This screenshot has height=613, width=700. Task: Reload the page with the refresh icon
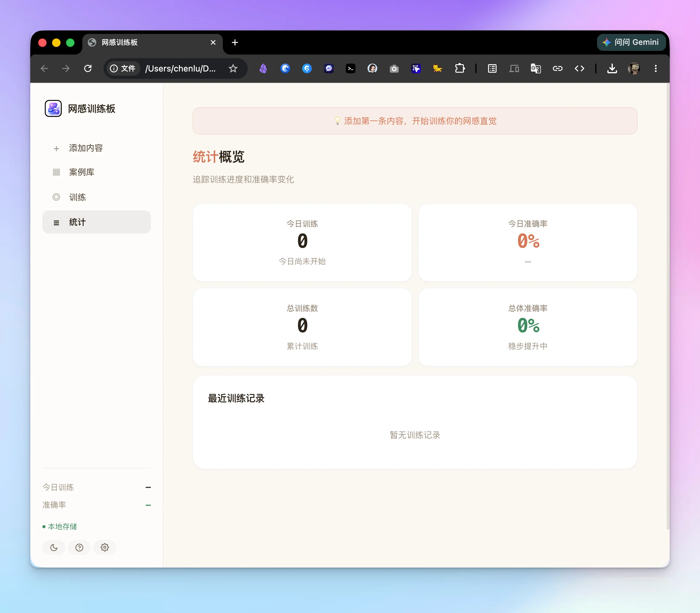click(88, 68)
